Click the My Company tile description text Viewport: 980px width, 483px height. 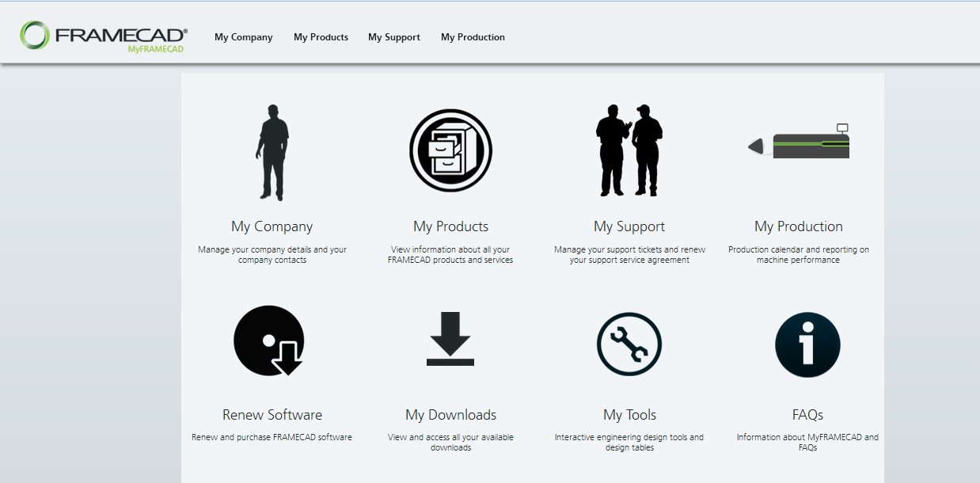pos(272,253)
